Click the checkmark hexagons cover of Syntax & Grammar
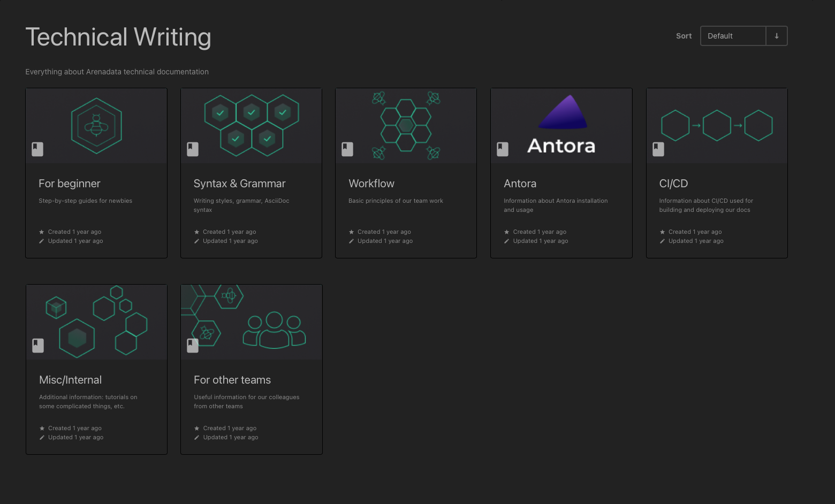Screen dimensions: 835x504 [x=252, y=126]
